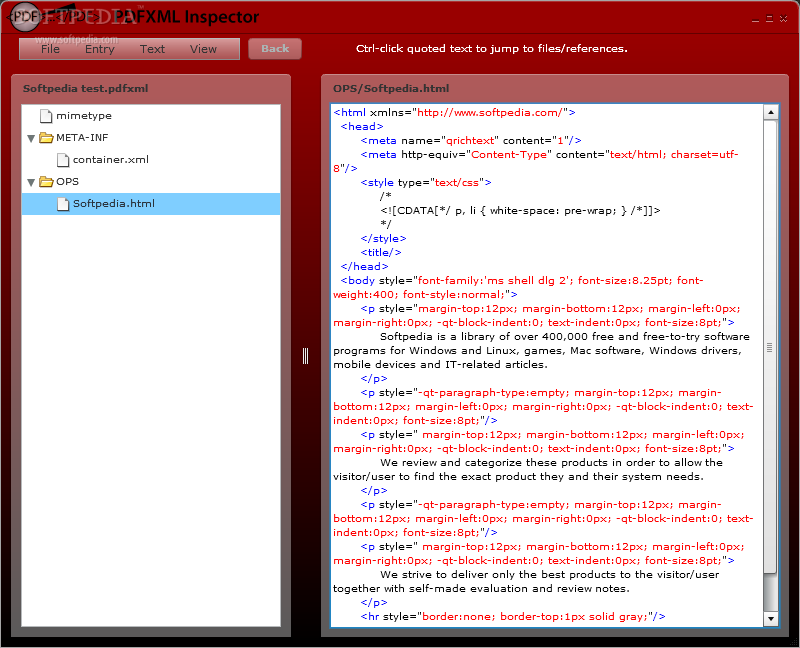Viewport: 800px width, 648px height.
Task: Click the body style font-family attribute value
Action: [x=518, y=288]
